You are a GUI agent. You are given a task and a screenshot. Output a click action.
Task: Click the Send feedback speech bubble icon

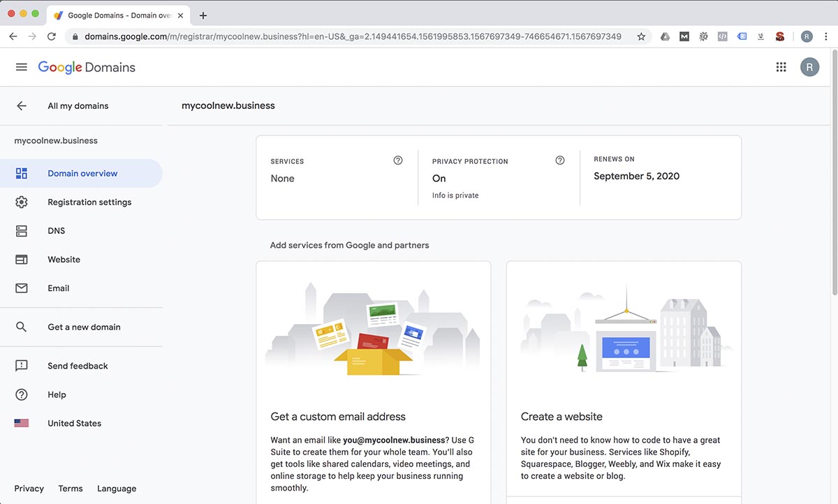21,365
